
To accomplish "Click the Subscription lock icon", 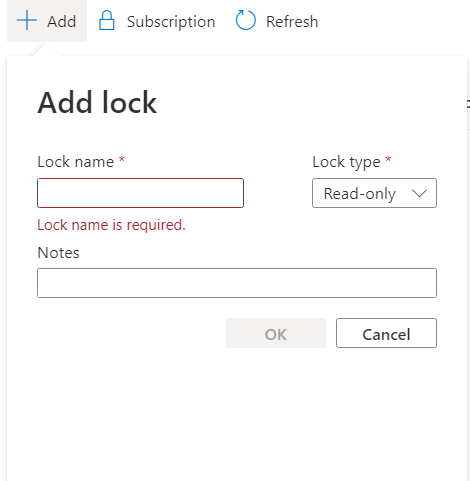I will coord(107,21).
